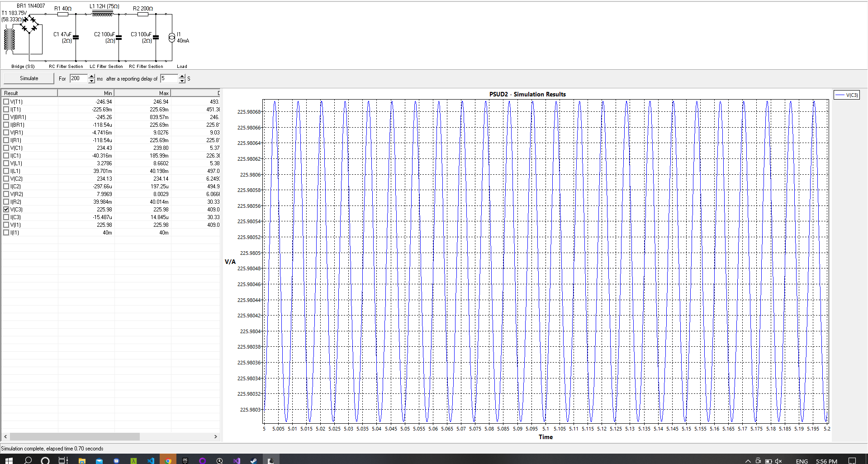868x464 pixels.
Task: Open the Windows Start menu
Action: pyautogui.click(x=9, y=460)
